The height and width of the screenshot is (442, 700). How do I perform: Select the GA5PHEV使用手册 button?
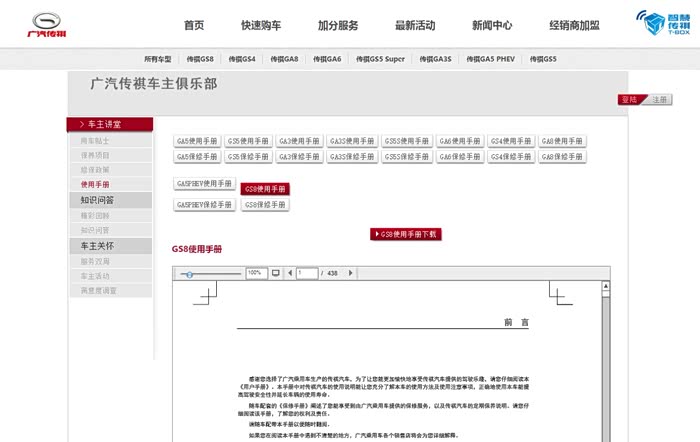click(x=204, y=184)
